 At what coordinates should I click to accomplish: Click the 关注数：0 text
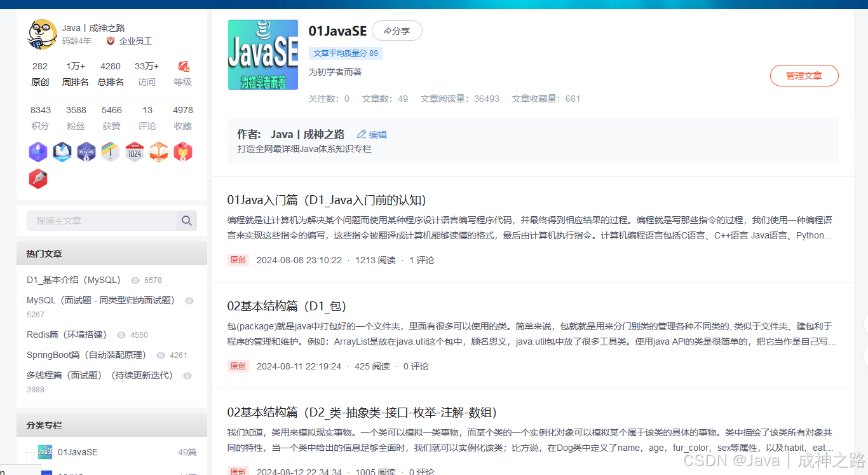click(x=329, y=99)
